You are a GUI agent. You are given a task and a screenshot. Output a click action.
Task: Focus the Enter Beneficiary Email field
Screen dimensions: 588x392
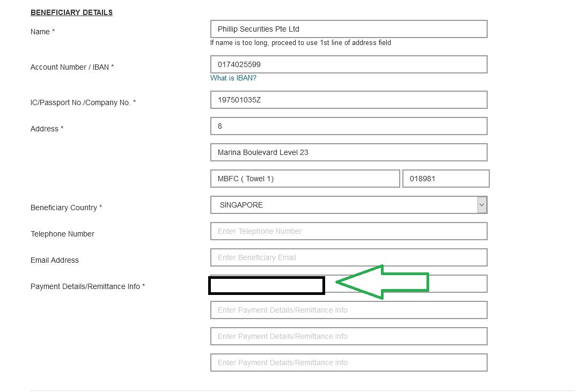[349, 257]
